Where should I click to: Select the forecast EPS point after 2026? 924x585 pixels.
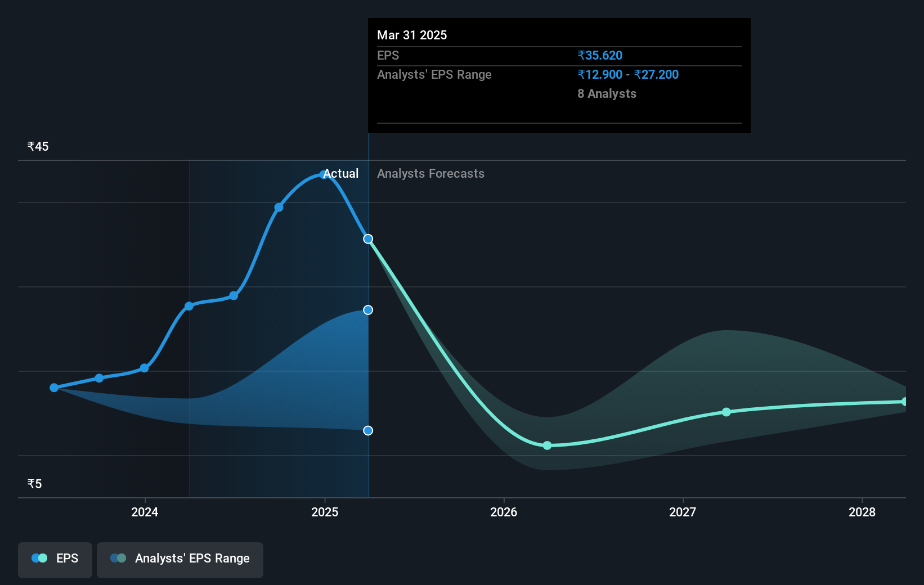pos(547,445)
